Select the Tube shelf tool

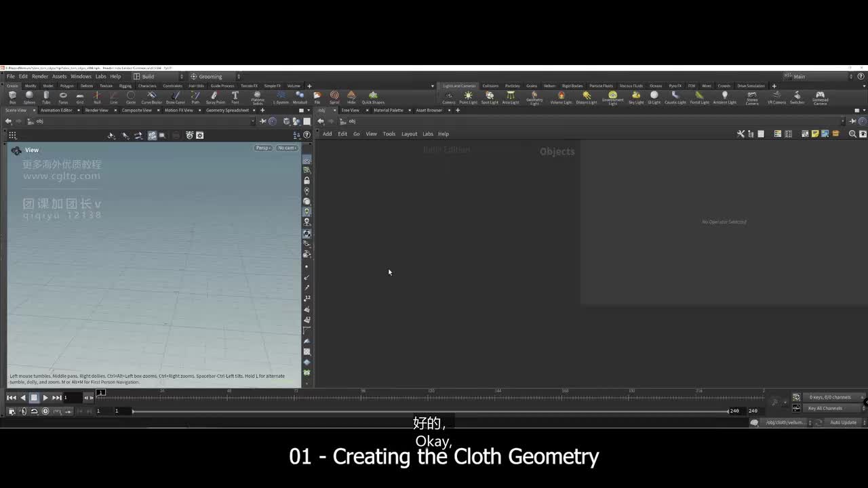pos(46,98)
